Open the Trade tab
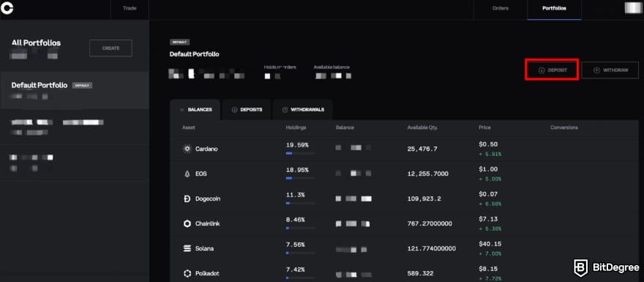 130,8
